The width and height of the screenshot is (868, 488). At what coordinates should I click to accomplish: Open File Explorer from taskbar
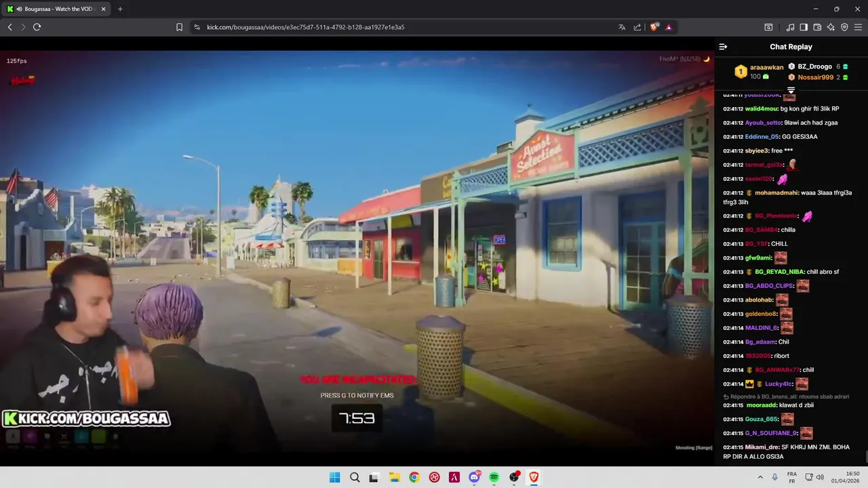(394, 477)
